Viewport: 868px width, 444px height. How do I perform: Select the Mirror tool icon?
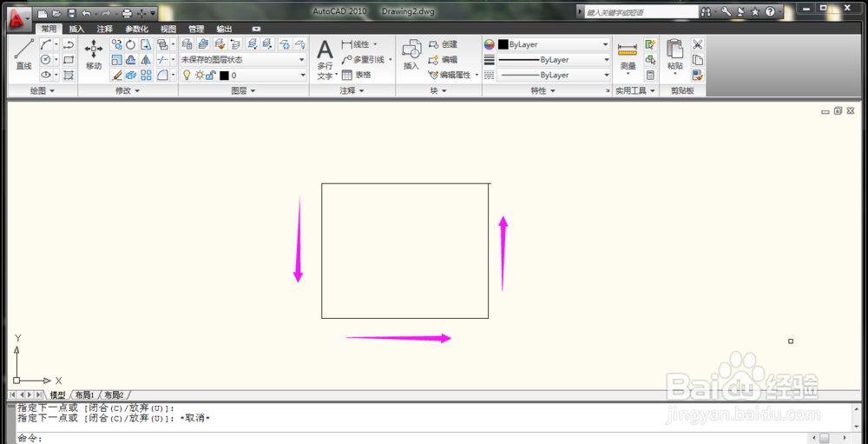pyautogui.click(x=146, y=60)
